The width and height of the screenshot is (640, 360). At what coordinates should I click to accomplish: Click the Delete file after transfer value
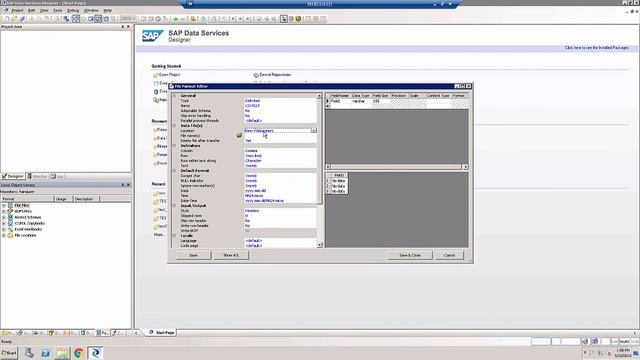[280, 141]
